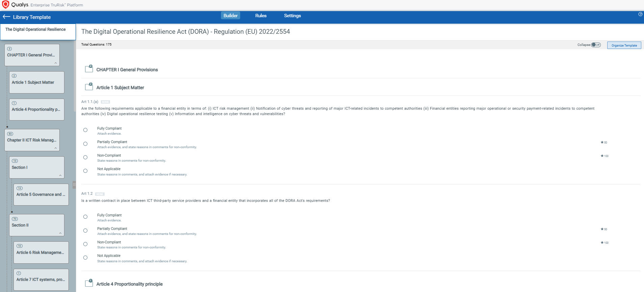Collapse the Chapter II ICT Risk Management node
The image size is (644, 292).
pos(56,148)
